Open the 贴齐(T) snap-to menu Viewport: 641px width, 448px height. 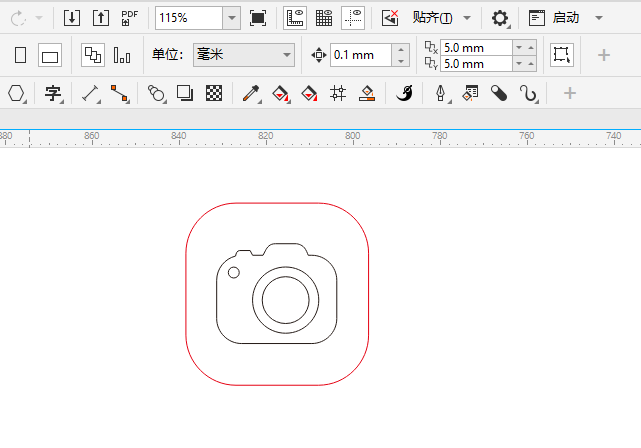click(433, 18)
